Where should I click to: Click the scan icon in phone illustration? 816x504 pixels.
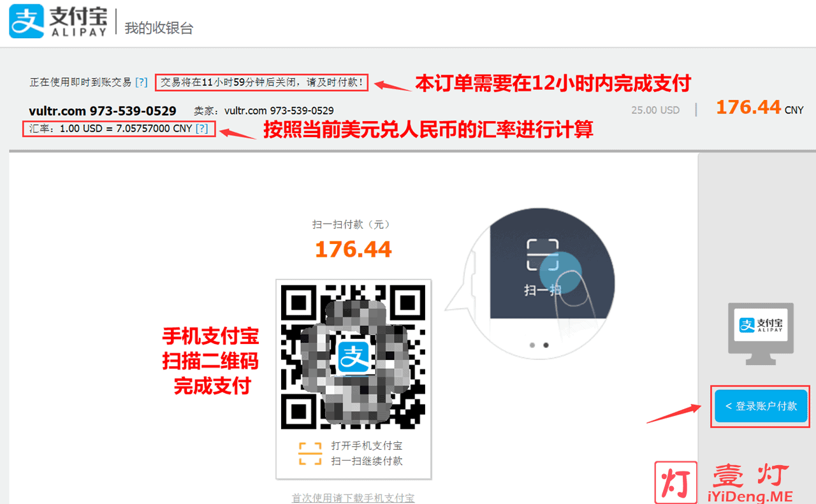pyautogui.click(x=543, y=256)
